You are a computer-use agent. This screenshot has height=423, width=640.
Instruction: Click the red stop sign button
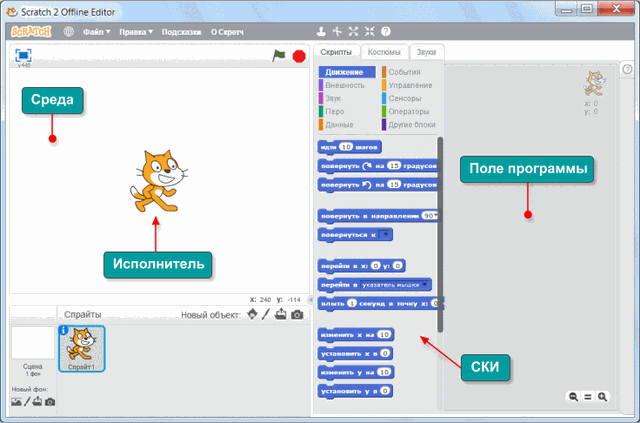tap(299, 56)
